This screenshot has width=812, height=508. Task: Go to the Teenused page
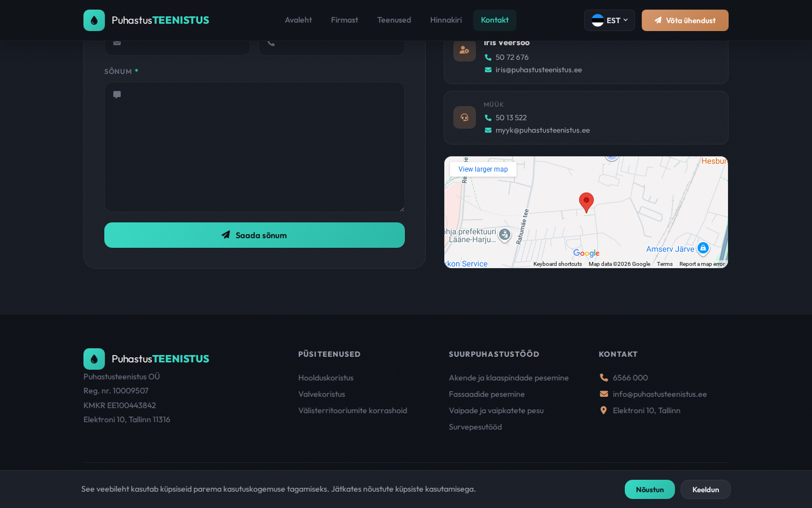[394, 20]
